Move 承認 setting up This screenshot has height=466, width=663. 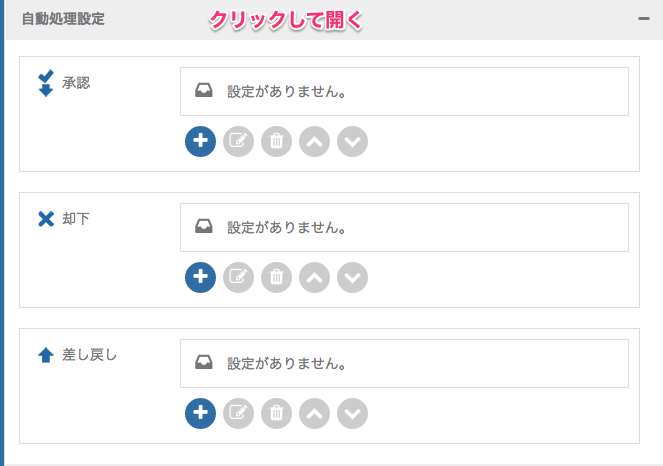point(315,141)
